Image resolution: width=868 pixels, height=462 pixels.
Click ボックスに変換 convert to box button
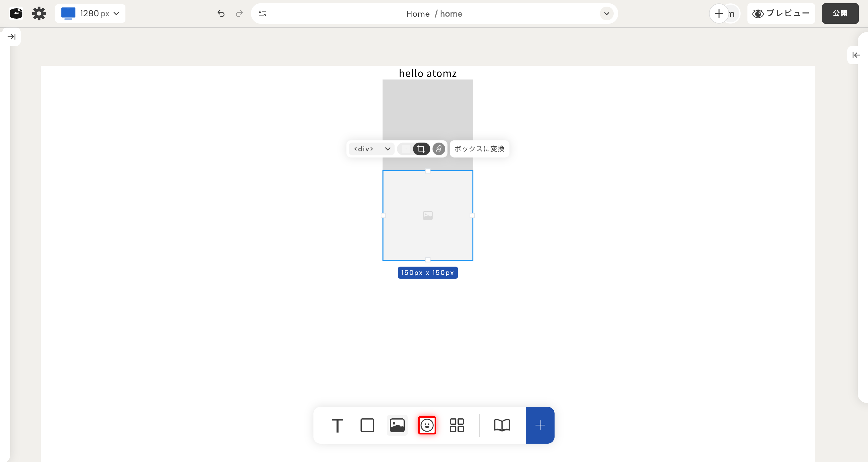[x=479, y=149]
